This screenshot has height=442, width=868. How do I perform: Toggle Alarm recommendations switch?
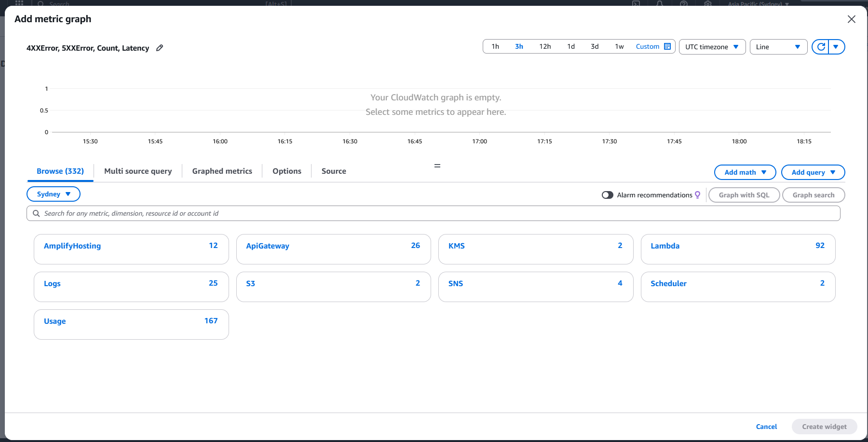click(608, 195)
